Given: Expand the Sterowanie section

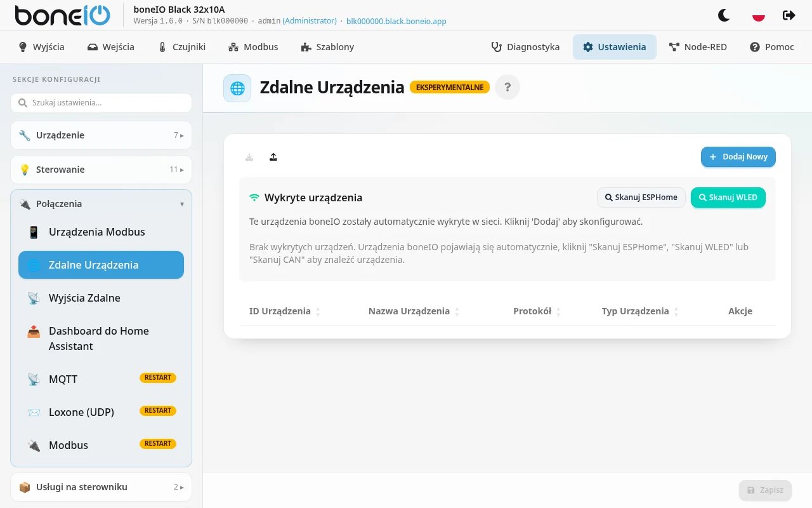Looking at the screenshot, I should [101, 170].
